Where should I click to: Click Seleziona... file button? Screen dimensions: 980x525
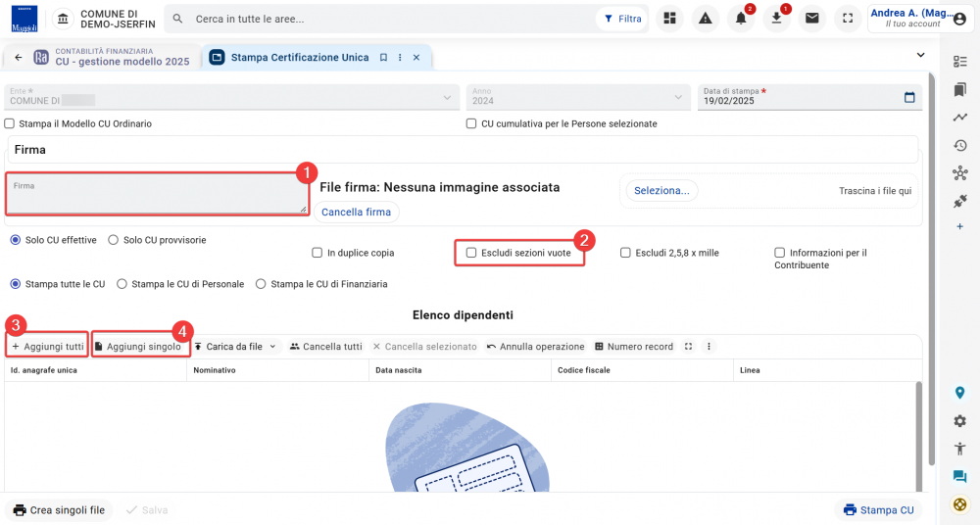[x=661, y=191]
